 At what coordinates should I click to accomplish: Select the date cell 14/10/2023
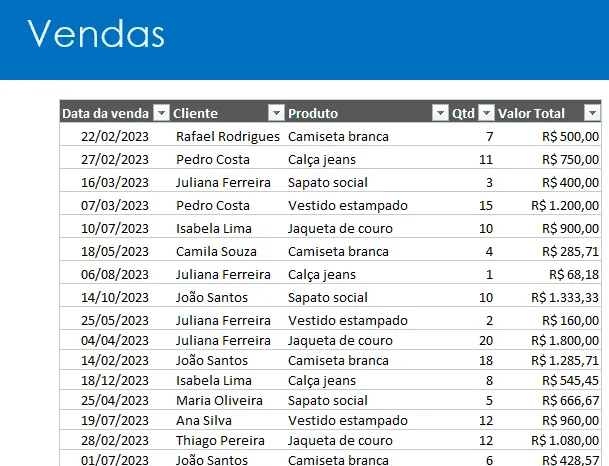coord(115,297)
